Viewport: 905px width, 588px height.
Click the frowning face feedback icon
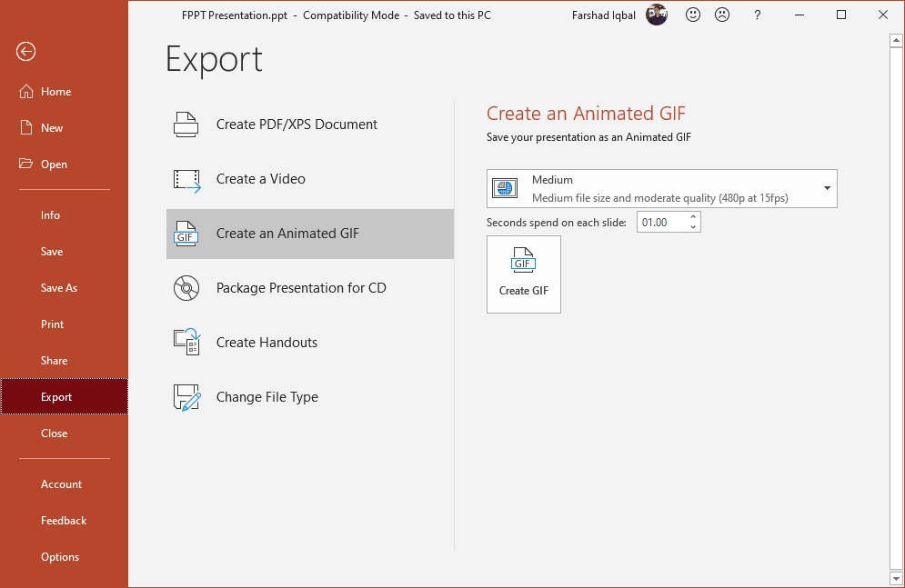click(721, 15)
